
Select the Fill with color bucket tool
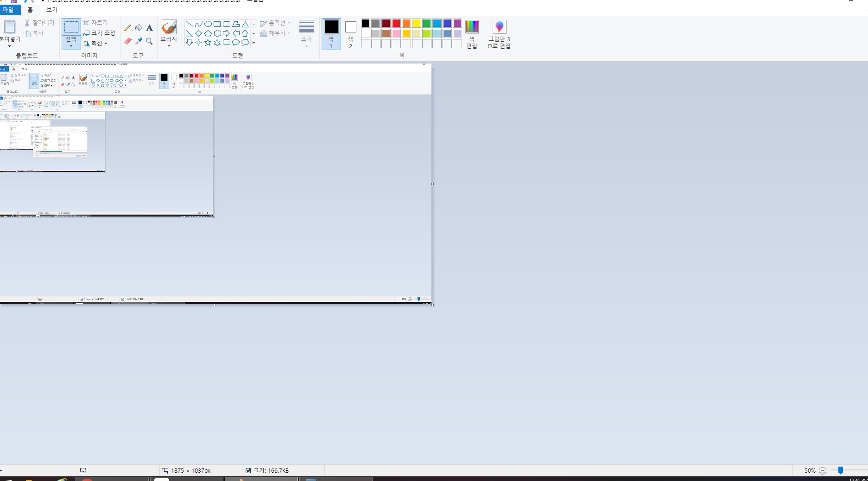tap(139, 28)
